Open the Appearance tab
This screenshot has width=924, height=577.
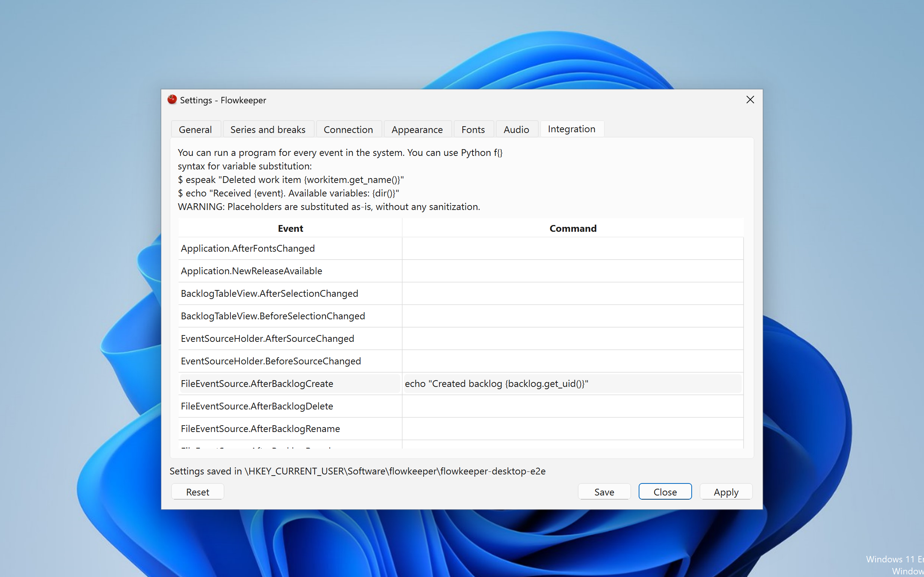[417, 129]
